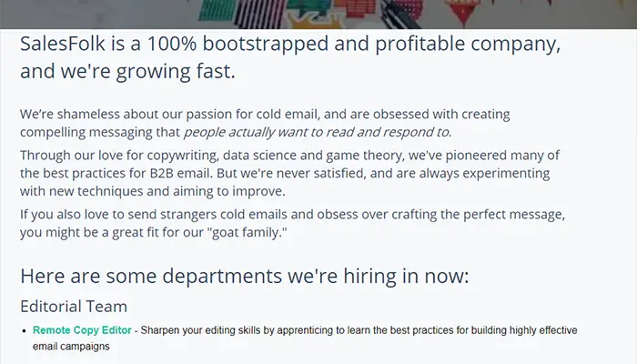Click the orange crown-like shape in banner
The height and width of the screenshot is (364, 637).
(315, 21)
